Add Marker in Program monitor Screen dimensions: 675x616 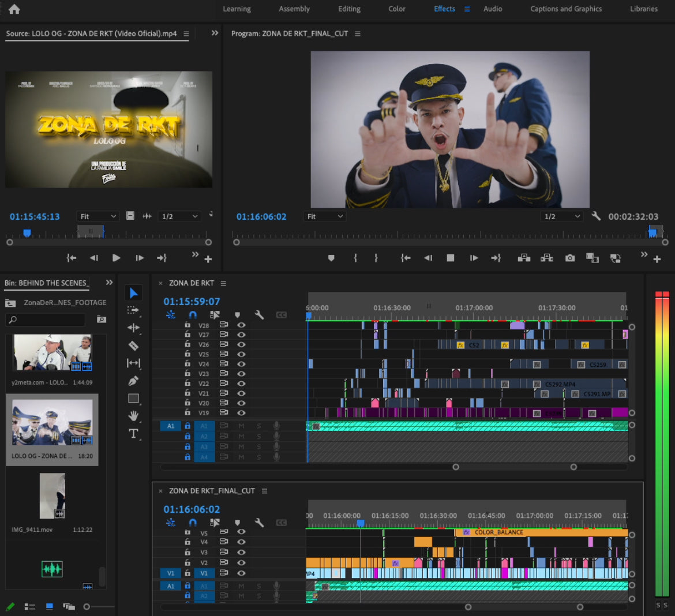pos(331,258)
